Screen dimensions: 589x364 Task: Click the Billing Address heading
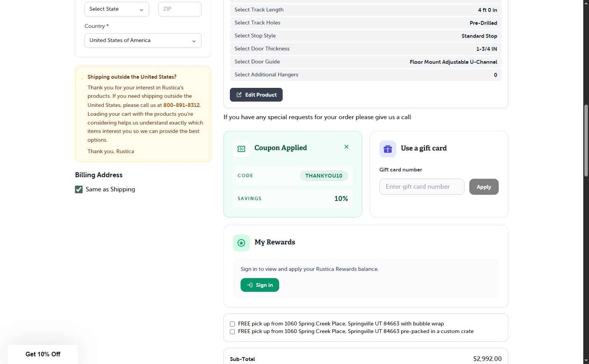pyautogui.click(x=99, y=175)
